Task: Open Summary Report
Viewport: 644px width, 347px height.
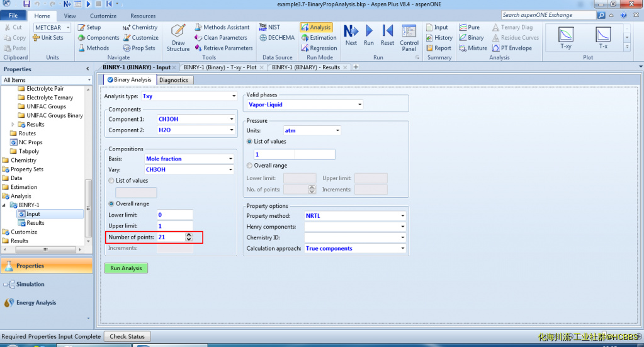Action: click(x=439, y=48)
